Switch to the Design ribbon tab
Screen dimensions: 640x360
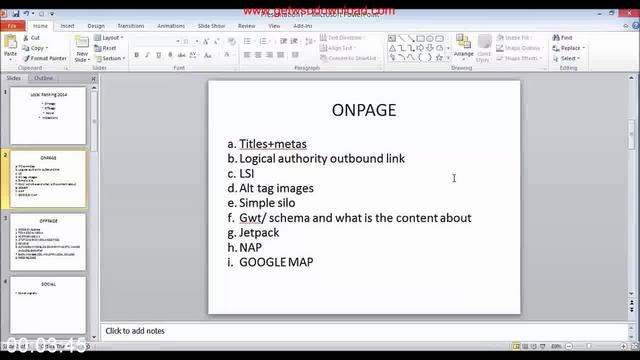pyautogui.click(x=96, y=26)
